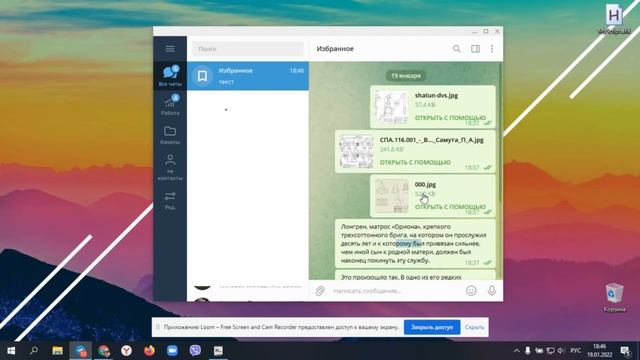
Task: Open Google Chrome from taskbar
Action: point(104,351)
